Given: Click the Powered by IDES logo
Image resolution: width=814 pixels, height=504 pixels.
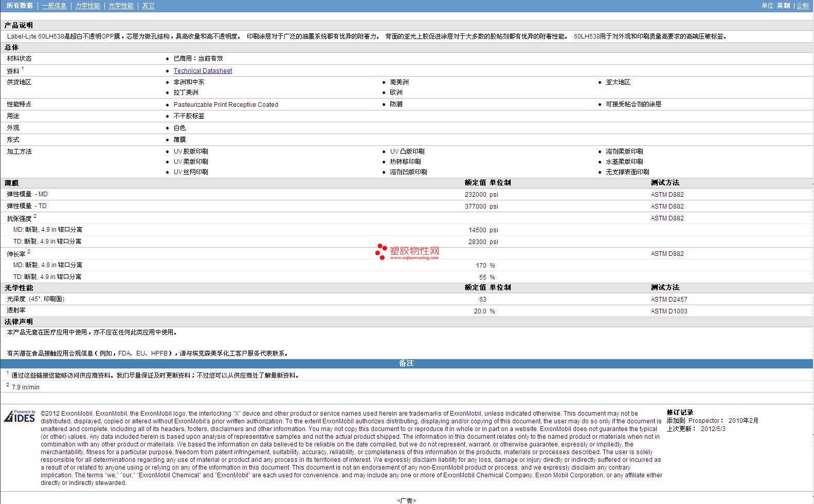Looking at the screenshot, I should tap(20, 416).
